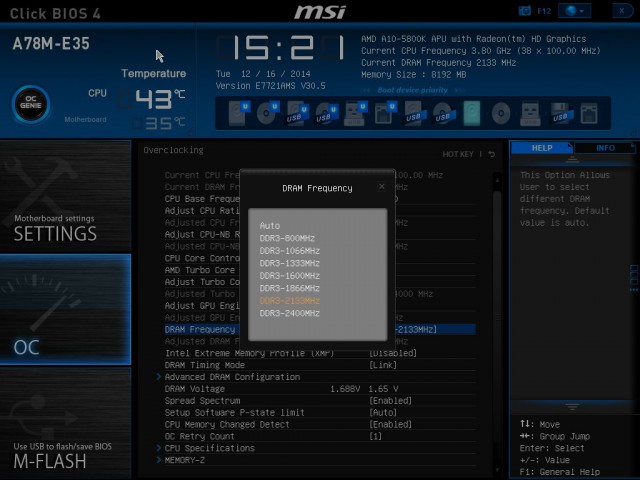Click the HOT KEY label
The image size is (640, 480).
click(x=458, y=154)
